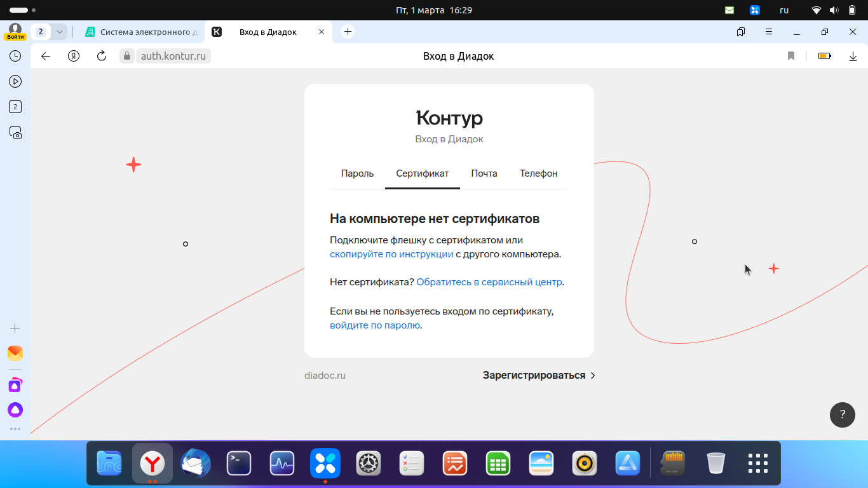The image size is (868, 488).
Task: Open the date and time panel menu
Action: [433, 10]
